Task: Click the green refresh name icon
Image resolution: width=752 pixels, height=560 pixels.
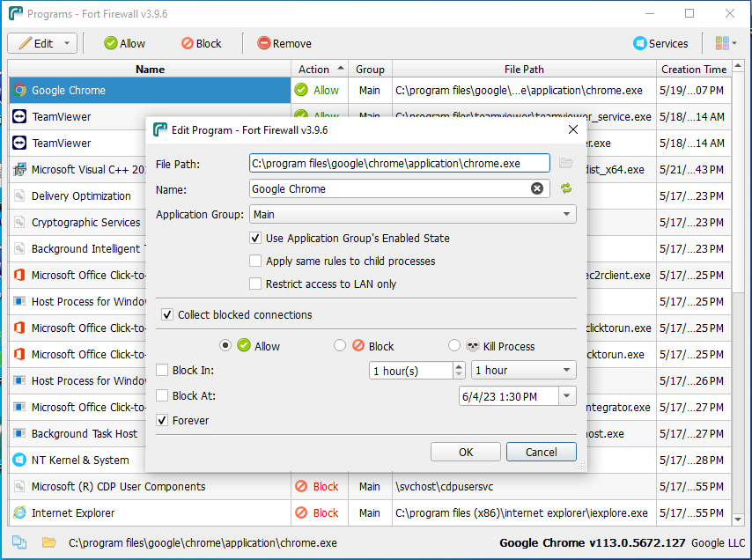Action: [565, 188]
